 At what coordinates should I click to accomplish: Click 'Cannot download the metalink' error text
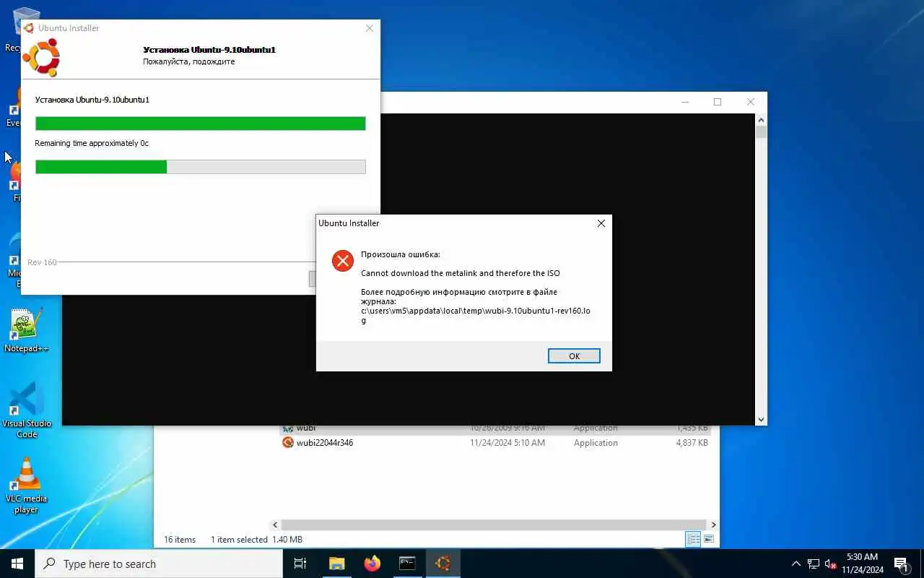(x=461, y=273)
